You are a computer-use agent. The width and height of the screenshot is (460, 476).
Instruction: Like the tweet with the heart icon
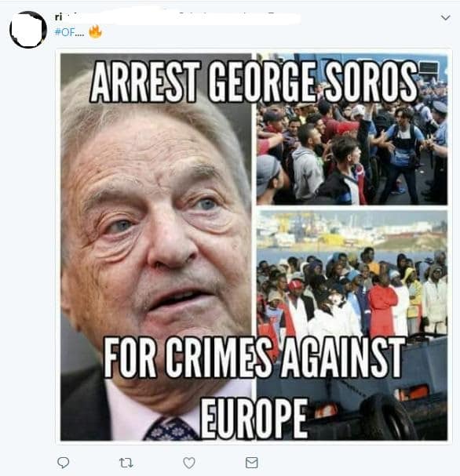189,463
